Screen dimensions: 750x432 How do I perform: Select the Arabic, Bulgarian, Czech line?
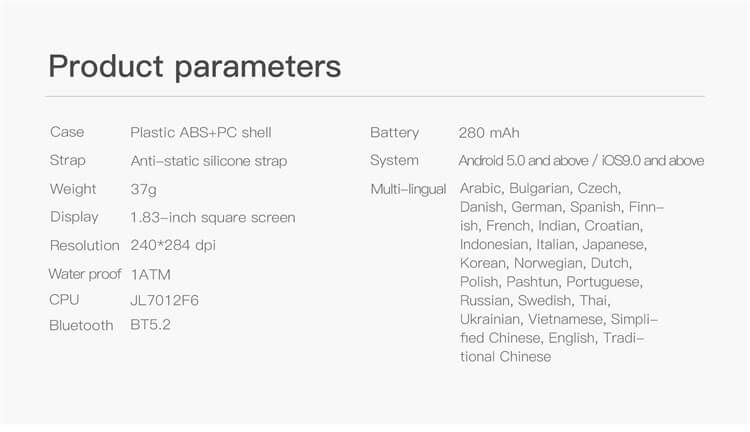pyautogui.click(x=540, y=188)
